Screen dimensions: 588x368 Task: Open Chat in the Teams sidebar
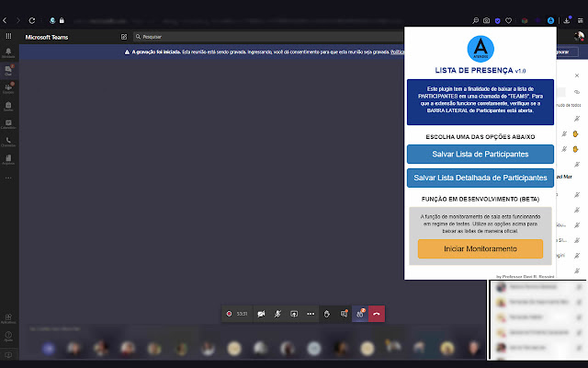click(8, 70)
